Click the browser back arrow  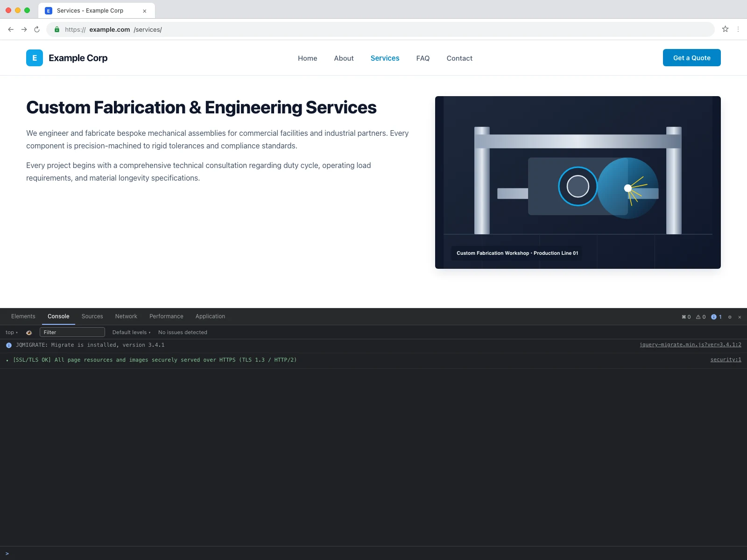click(11, 29)
